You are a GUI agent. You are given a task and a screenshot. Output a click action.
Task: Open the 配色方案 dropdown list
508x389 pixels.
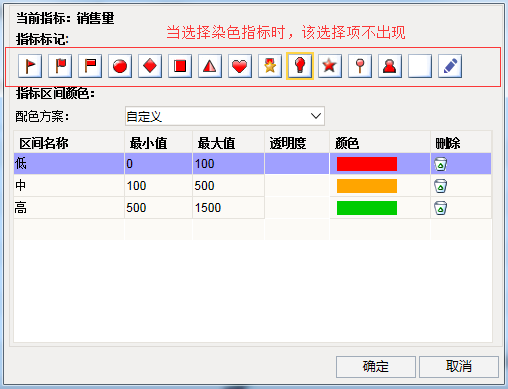pyautogui.click(x=225, y=116)
